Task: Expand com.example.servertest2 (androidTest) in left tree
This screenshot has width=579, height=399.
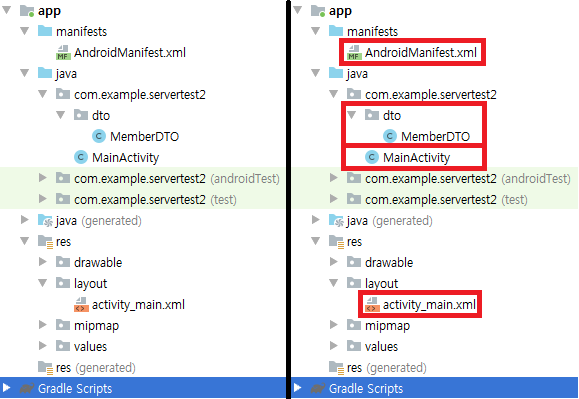Action: (x=43, y=178)
